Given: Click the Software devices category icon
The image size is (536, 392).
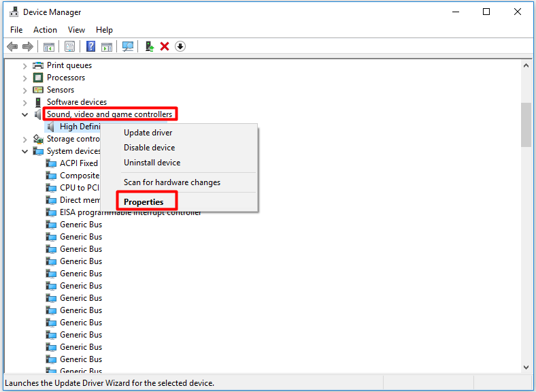Looking at the screenshot, I should click(38, 102).
